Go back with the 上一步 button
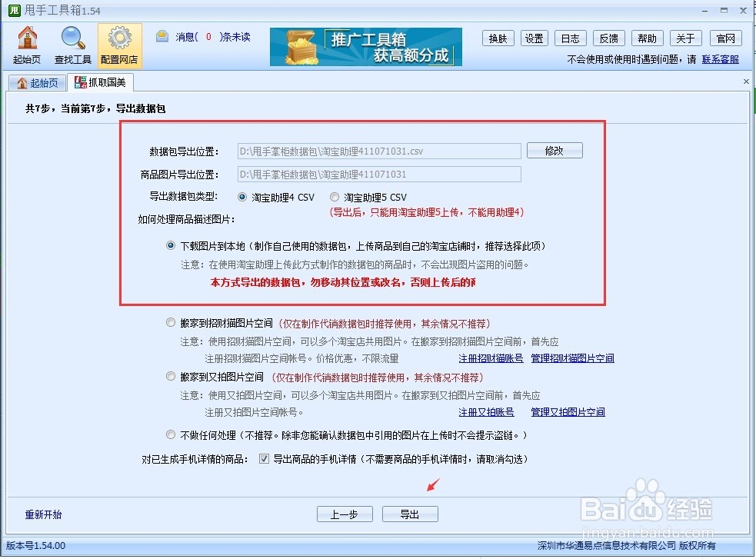 (345, 514)
